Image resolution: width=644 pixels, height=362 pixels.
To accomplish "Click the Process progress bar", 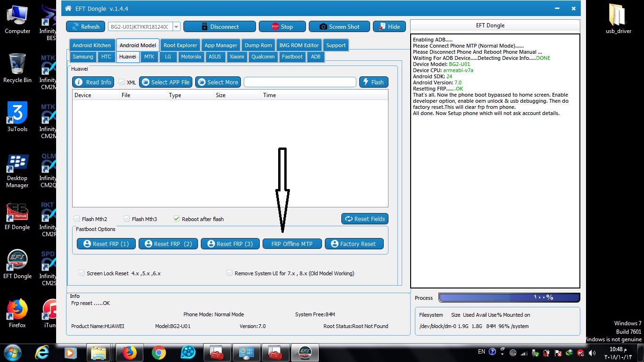I will (509, 297).
